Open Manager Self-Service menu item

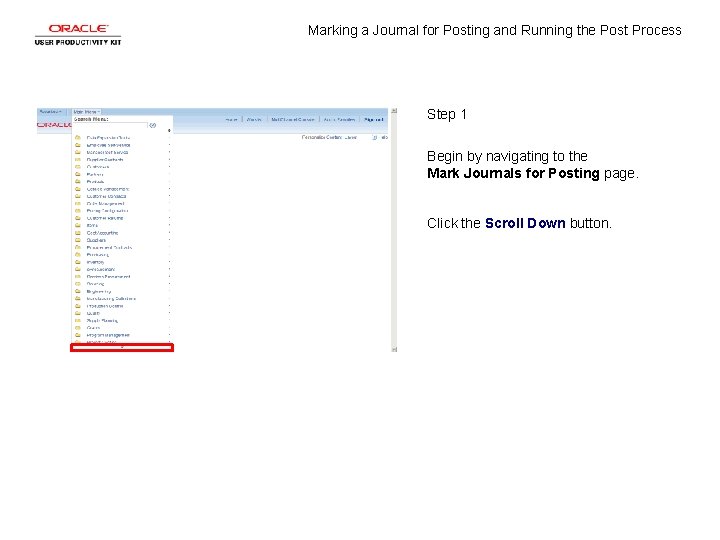107,152
